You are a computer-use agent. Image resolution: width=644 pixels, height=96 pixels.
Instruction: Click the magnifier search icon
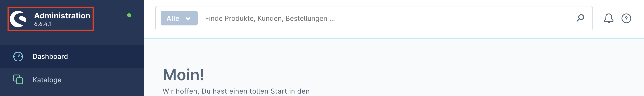[580, 18]
